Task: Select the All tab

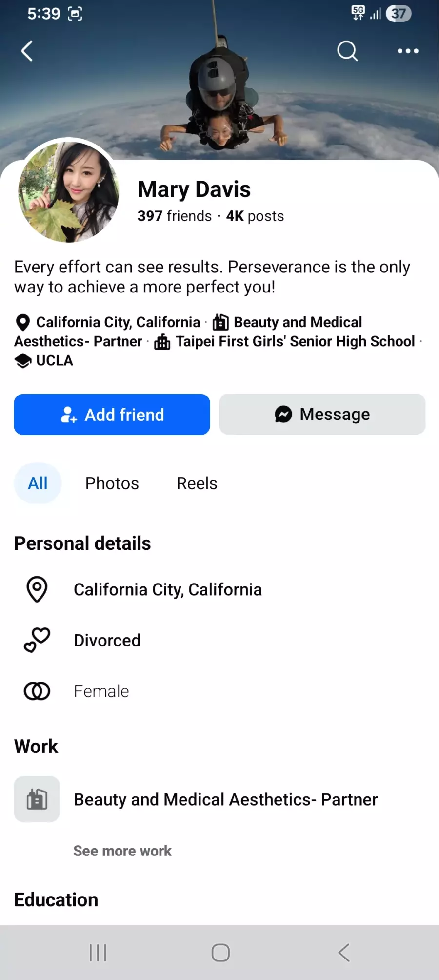Action: coord(38,483)
